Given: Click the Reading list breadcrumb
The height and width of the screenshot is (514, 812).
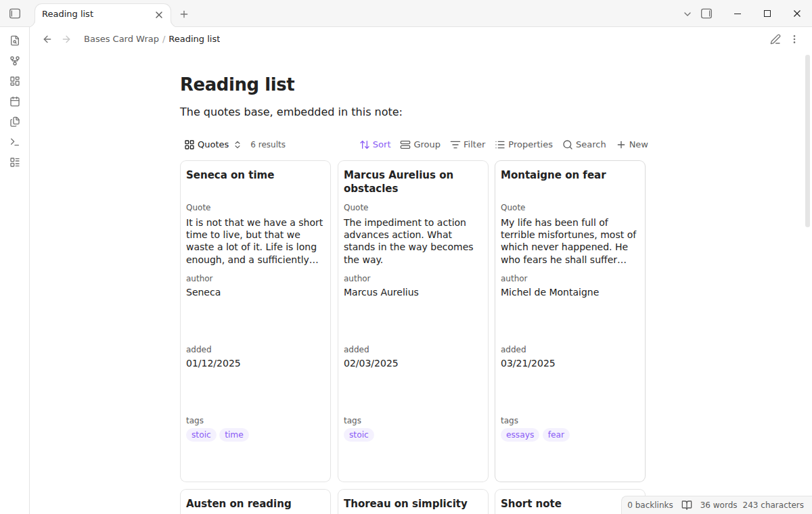Looking at the screenshot, I should pos(194,39).
